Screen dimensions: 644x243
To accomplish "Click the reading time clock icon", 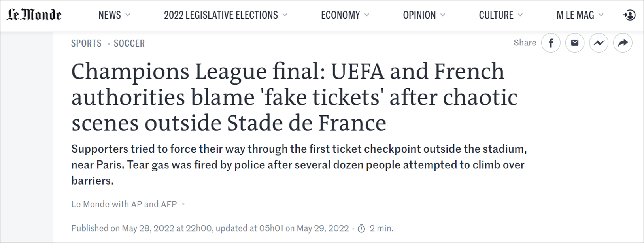I will [x=361, y=228].
